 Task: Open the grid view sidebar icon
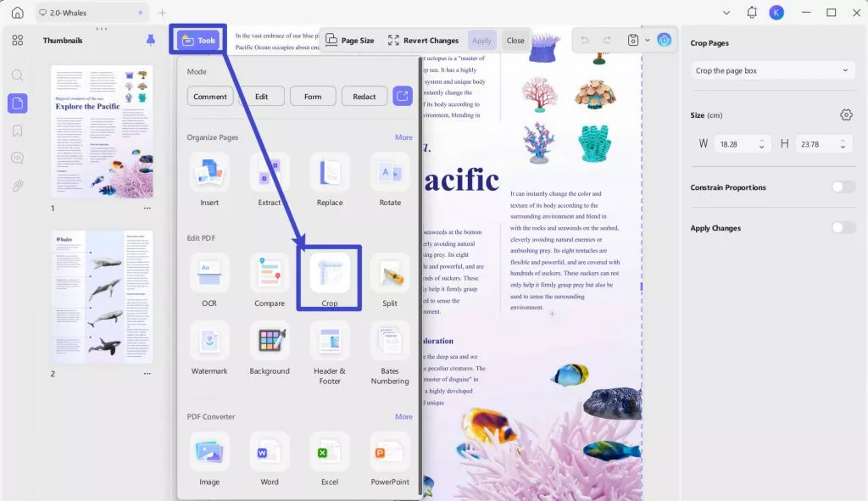[18, 40]
